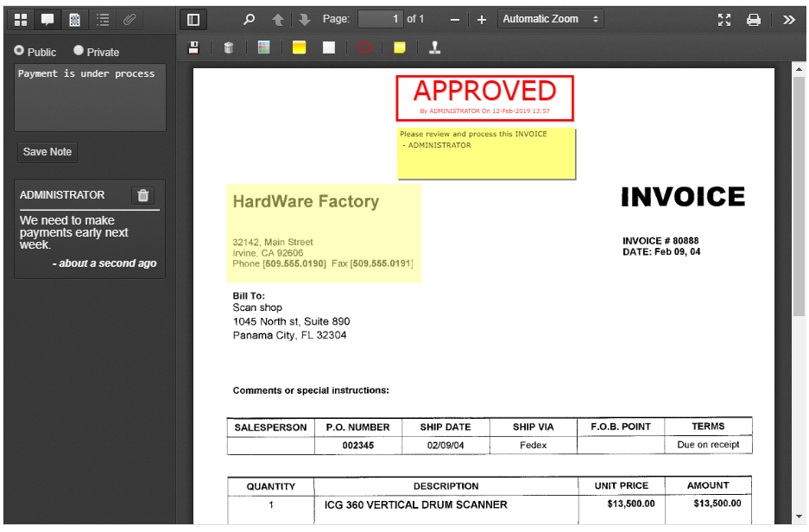Screen dimensions: 809x532
Task: Open the additional tools chevron menu
Action: coord(789,20)
